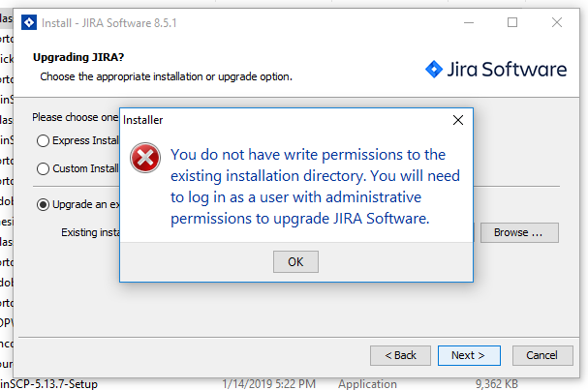
Task: Select the Express Install radio button
Action: pyautogui.click(x=43, y=141)
